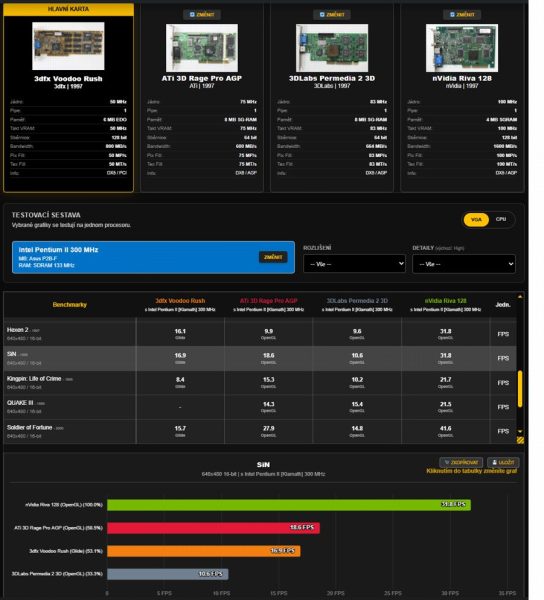Open the nVidia Riva 128 card photo

click(462, 48)
